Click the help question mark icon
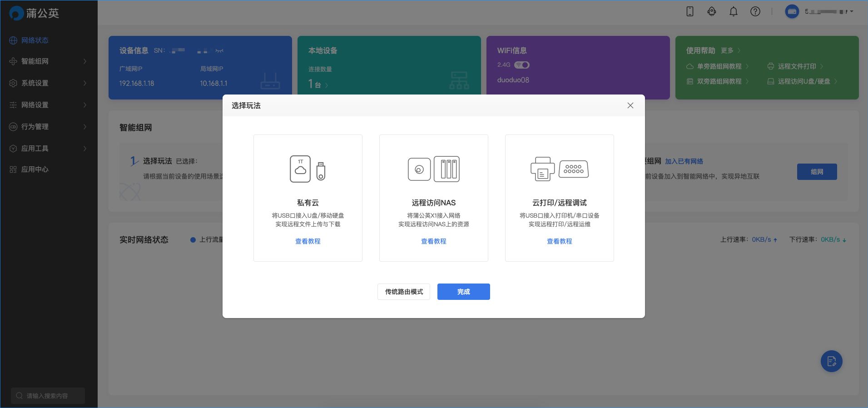This screenshot has width=868, height=408. (x=755, y=12)
